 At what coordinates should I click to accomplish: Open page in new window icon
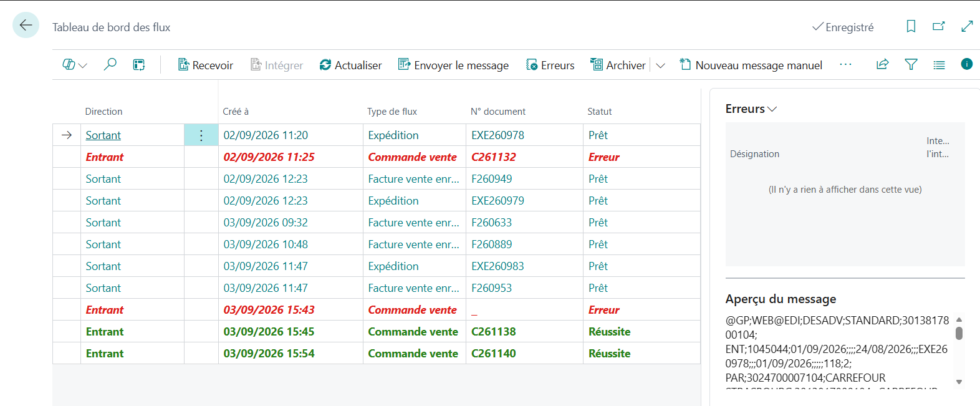[x=939, y=26]
